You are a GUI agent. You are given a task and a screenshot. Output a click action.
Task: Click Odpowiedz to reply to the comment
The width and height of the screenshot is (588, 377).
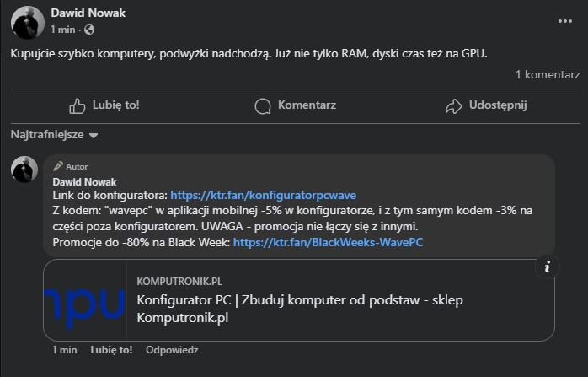pos(172,349)
